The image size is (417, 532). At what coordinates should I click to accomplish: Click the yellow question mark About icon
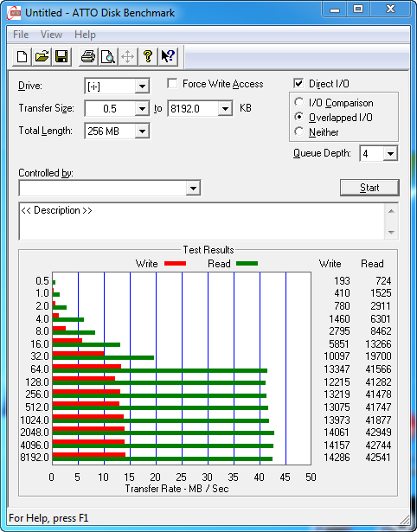coord(148,56)
